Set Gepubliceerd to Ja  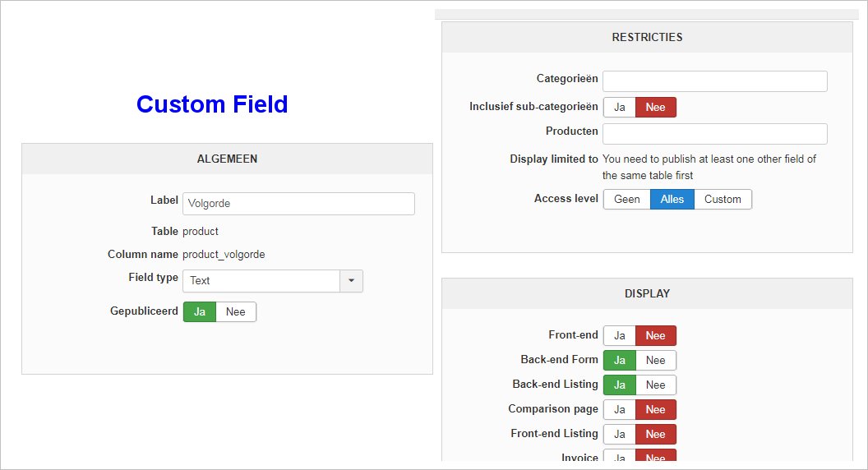click(200, 312)
